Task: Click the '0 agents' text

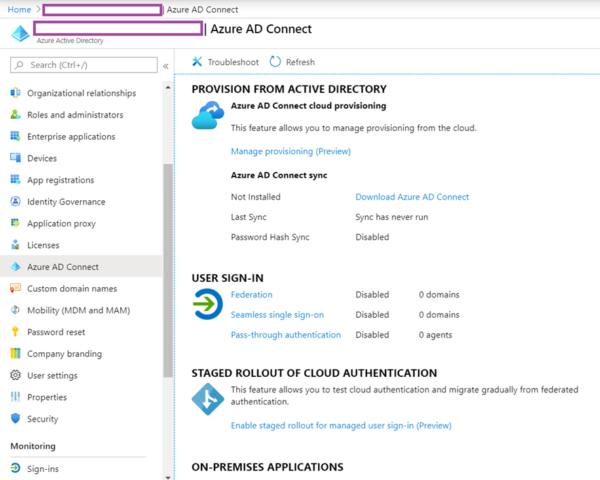Action: click(x=435, y=335)
